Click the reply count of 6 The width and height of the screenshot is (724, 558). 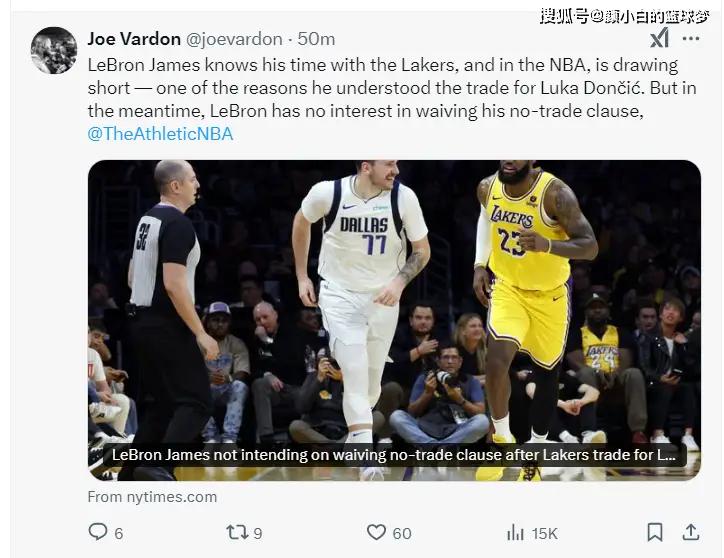[x=119, y=533]
